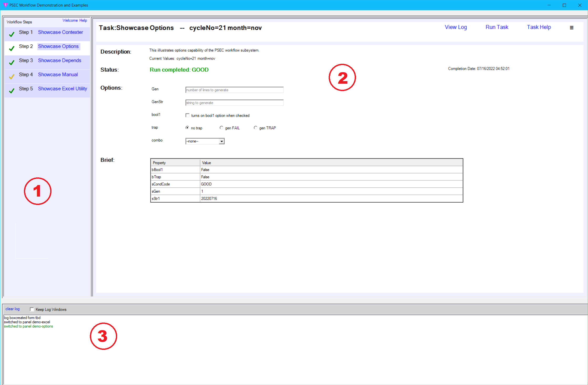Image resolution: width=588 pixels, height=385 pixels.
Task: Enable the bool1 option checkbox
Action: [x=187, y=115]
